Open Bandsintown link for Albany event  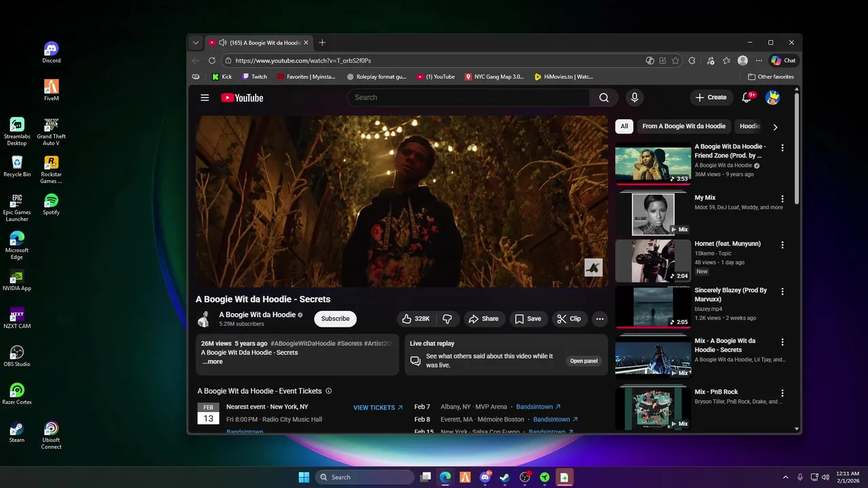(538, 407)
